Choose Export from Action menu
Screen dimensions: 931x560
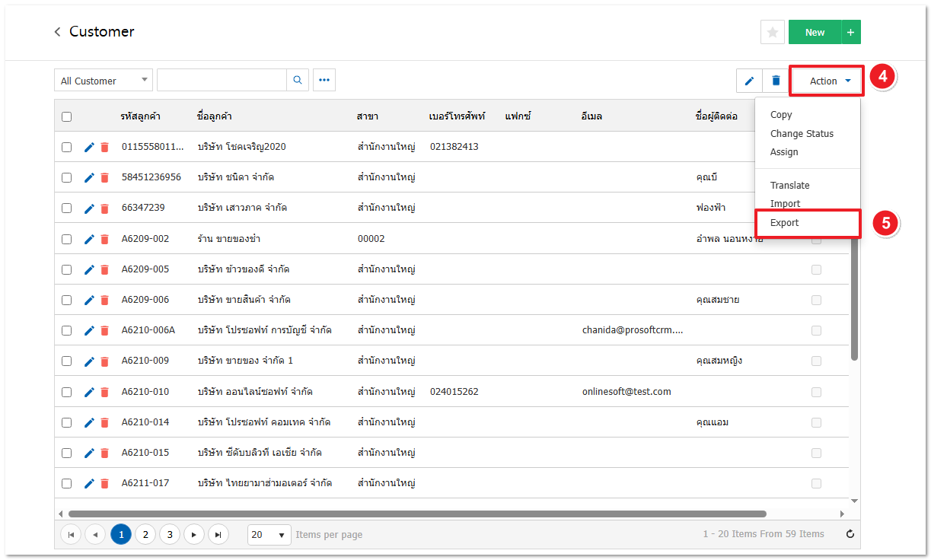point(785,223)
